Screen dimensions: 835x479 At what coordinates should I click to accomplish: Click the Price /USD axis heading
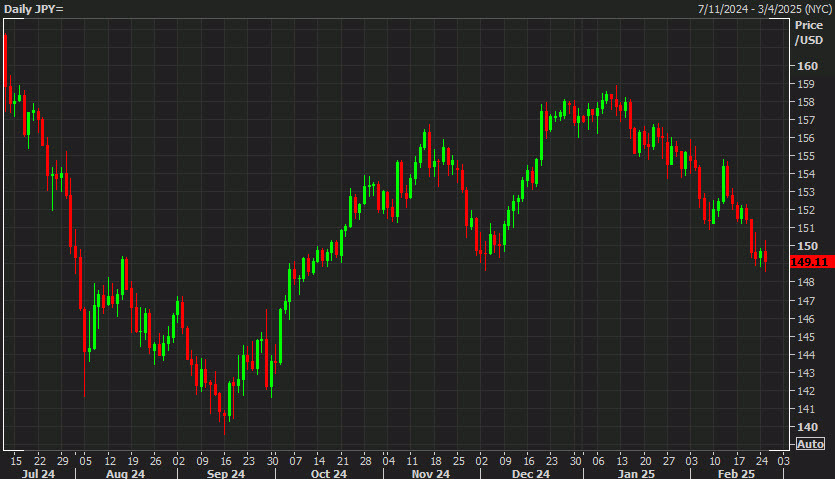tap(809, 33)
